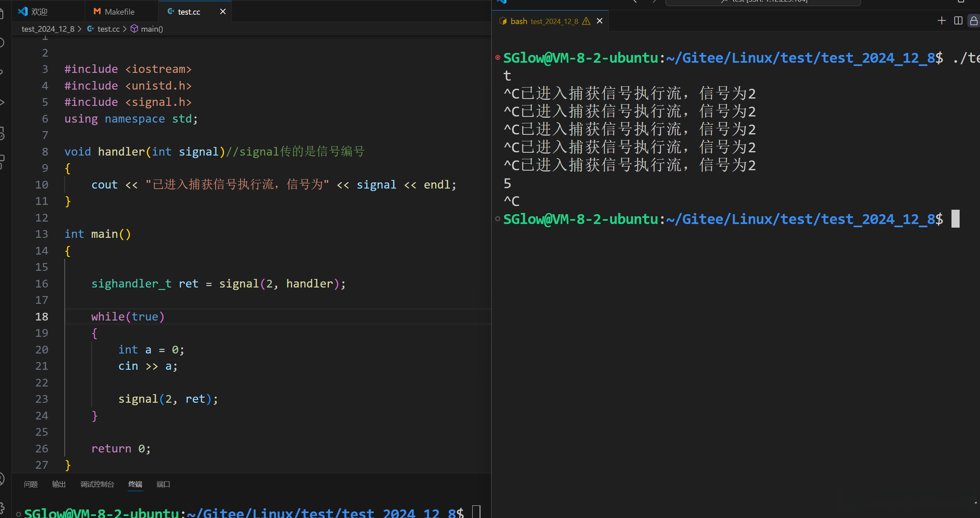Click warning icon on bash terminal tab
Image resolution: width=980 pixels, height=518 pixels.
586,21
